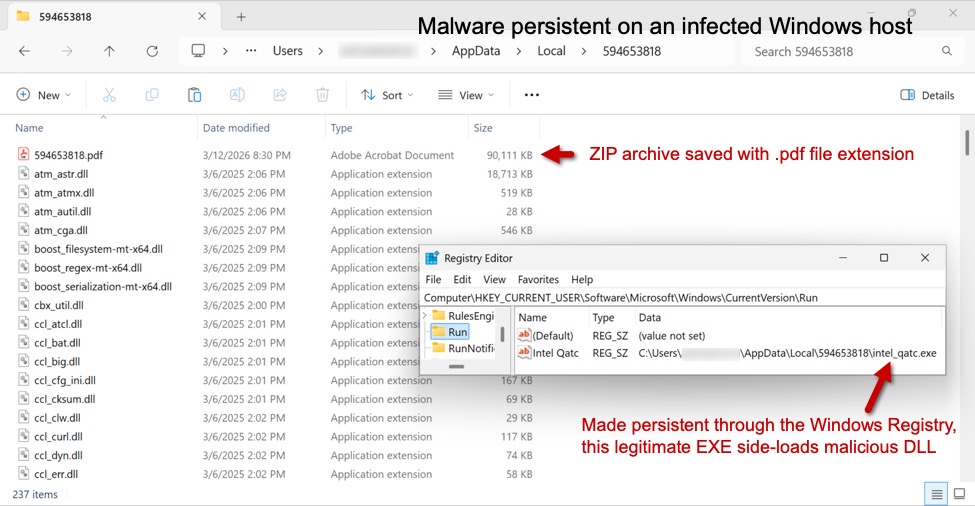Switch to large thumbnails view layout
The image size is (975, 506).
point(958,494)
